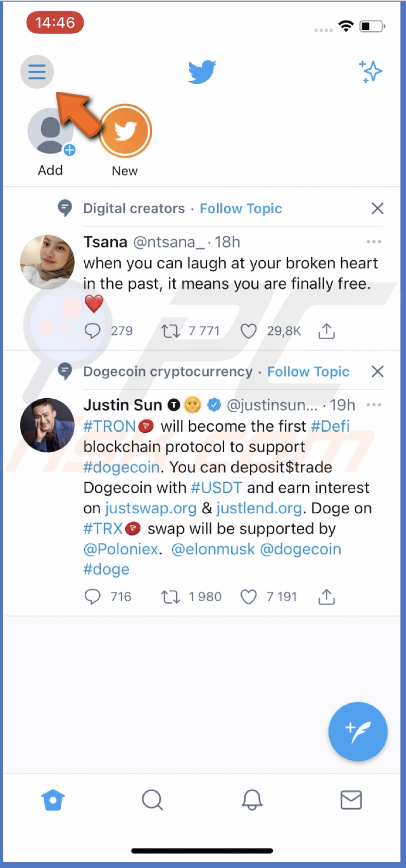Tap the Twitter bird logo
The height and width of the screenshot is (868, 406).
pos(202,71)
